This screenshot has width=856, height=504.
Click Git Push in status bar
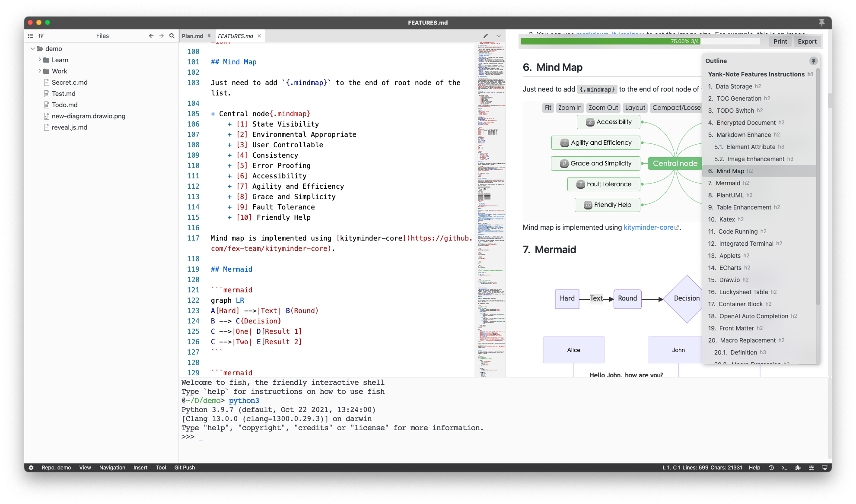click(x=185, y=467)
